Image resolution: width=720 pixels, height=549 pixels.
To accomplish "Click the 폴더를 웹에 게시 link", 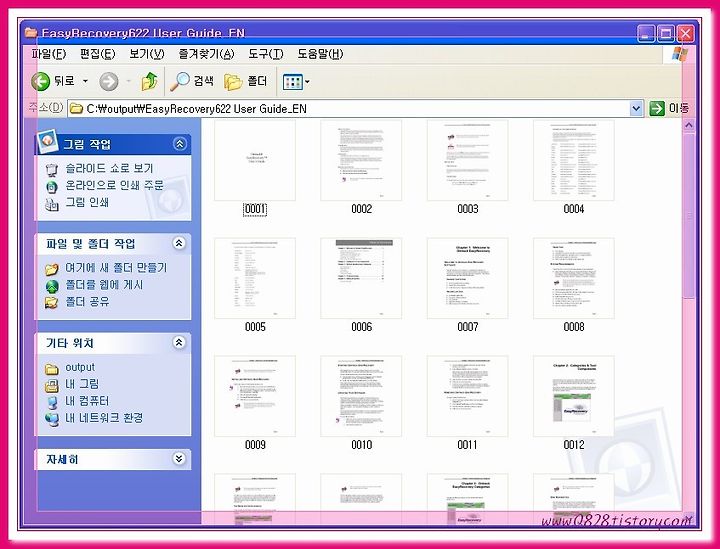I will (104, 285).
